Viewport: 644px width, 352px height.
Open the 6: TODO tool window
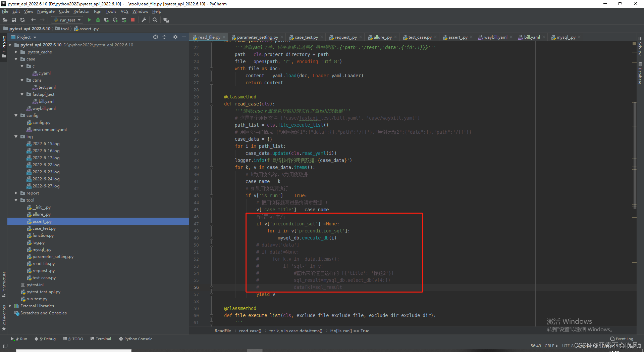73,339
